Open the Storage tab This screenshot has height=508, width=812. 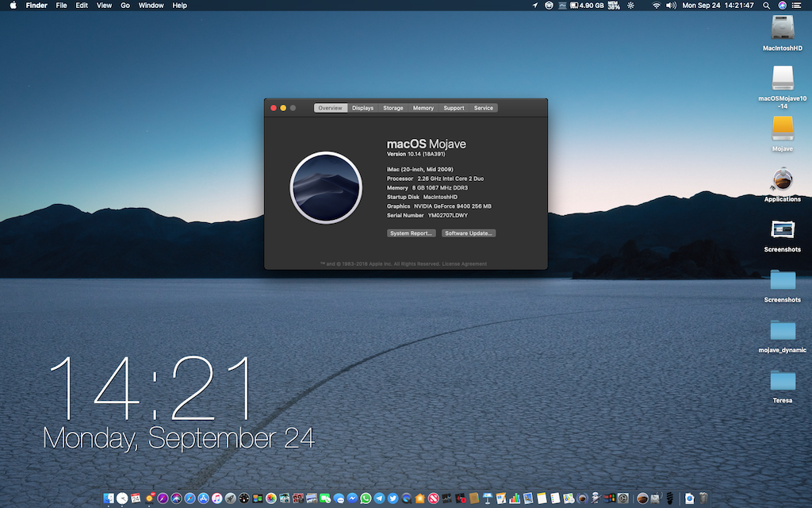393,108
